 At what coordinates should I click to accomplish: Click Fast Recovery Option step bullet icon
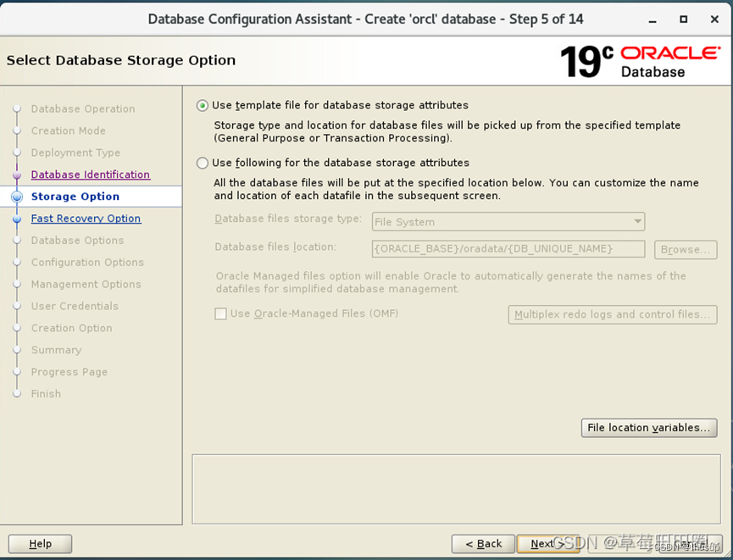pyautogui.click(x=17, y=219)
